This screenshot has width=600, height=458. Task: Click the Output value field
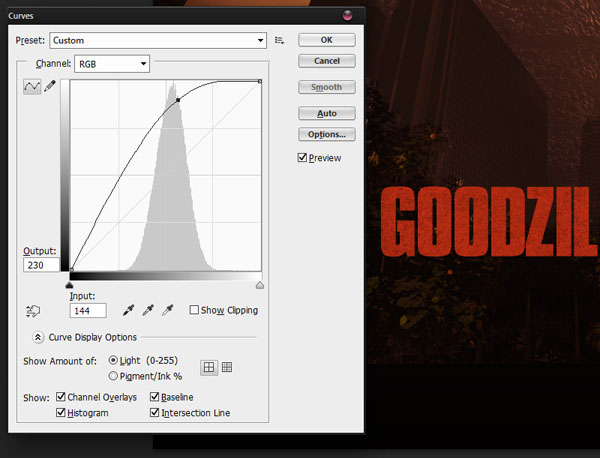pyautogui.click(x=41, y=265)
